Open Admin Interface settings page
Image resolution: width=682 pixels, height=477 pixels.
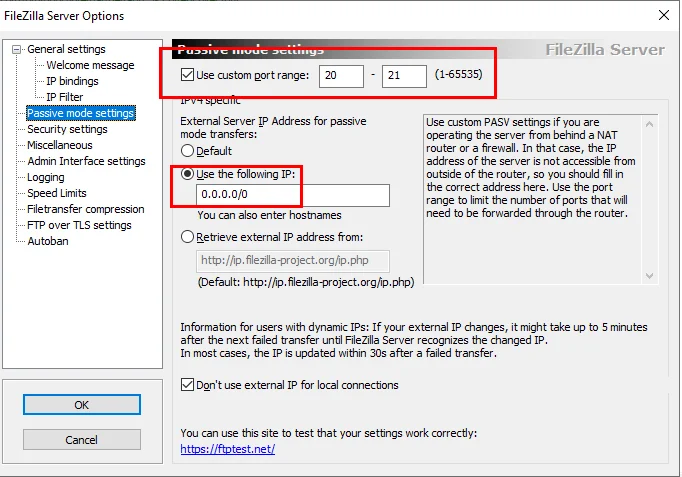coord(86,161)
